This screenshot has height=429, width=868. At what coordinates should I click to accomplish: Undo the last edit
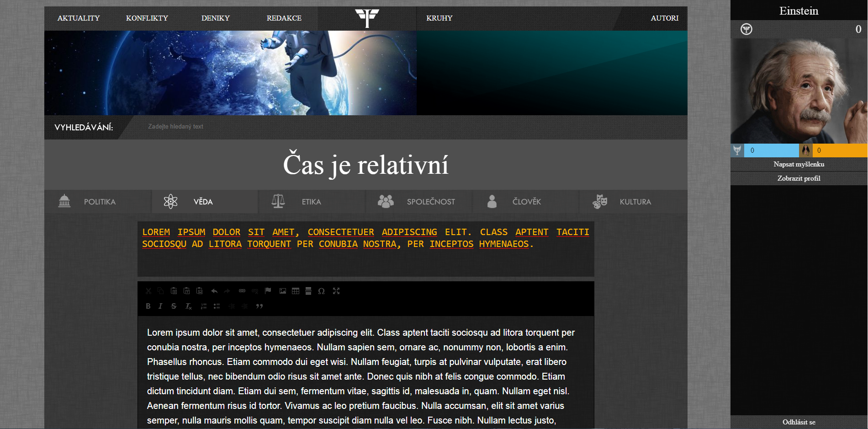tap(214, 291)
